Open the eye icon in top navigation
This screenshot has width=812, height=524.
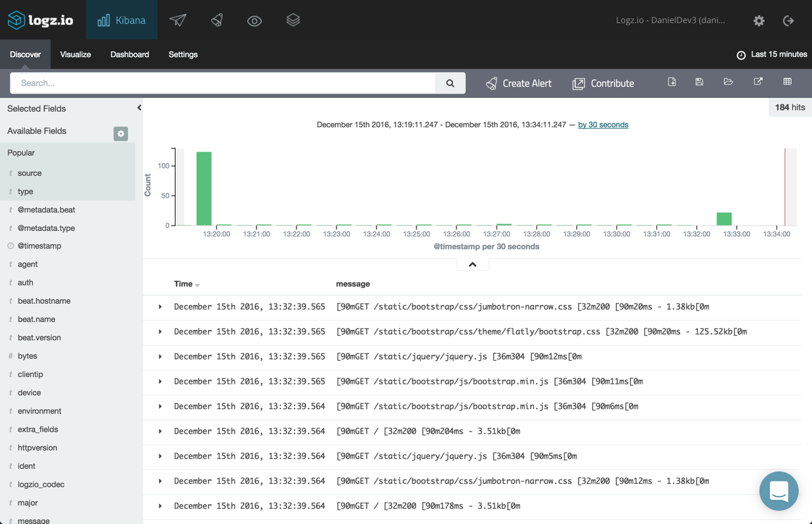click(x=254, y=21)
